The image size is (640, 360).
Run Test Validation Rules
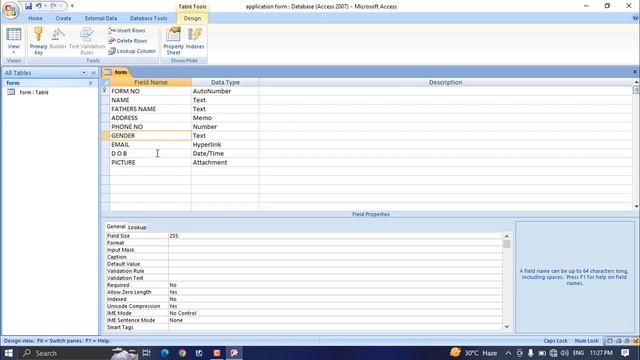point(87,41)
